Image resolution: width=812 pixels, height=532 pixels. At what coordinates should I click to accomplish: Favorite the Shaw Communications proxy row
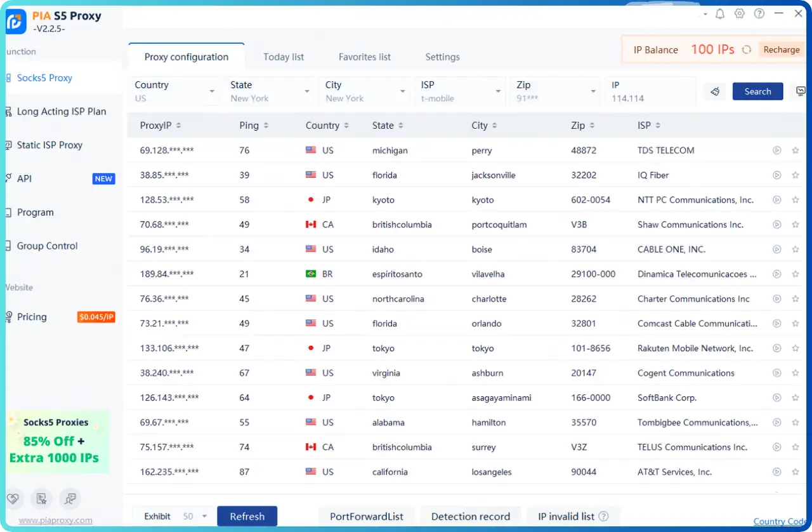[x=796, y=224]
